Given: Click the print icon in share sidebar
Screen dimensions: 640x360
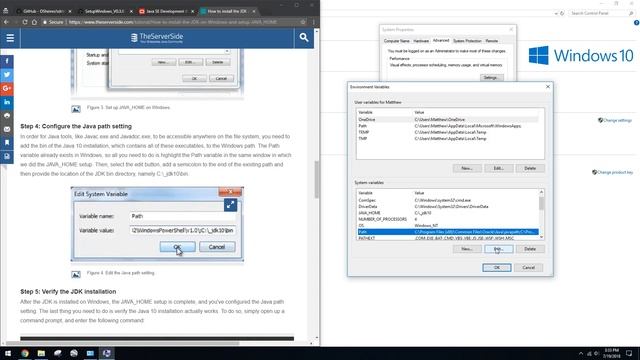Looking at the screenshot, I should click(x=7, y=116).
